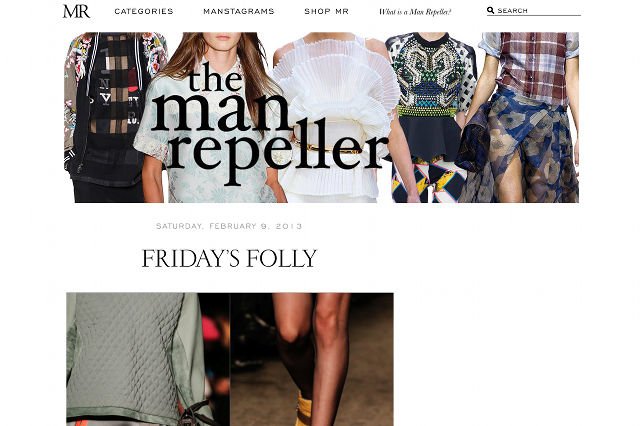This screenshot has width=640, height=426.
Task: Open 'What is a Man Repeller?' link
Action: point(415,12)
